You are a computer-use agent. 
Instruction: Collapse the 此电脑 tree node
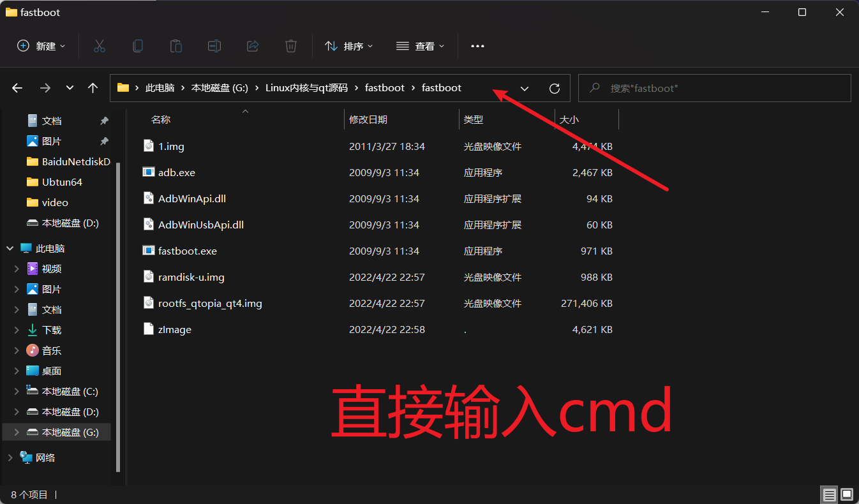click(10, 248)
